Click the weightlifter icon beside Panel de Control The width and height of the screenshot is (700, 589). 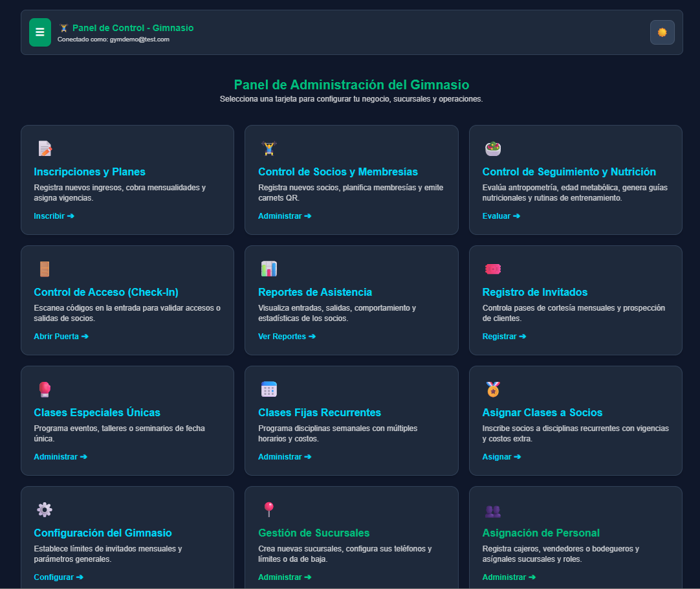[64, 28]
